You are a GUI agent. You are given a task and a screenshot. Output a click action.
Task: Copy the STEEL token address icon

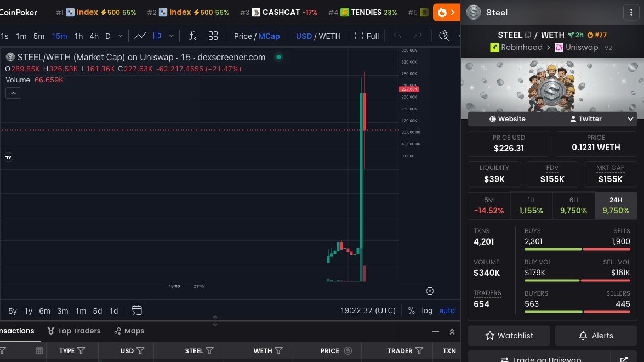click(x=528, y=35)
